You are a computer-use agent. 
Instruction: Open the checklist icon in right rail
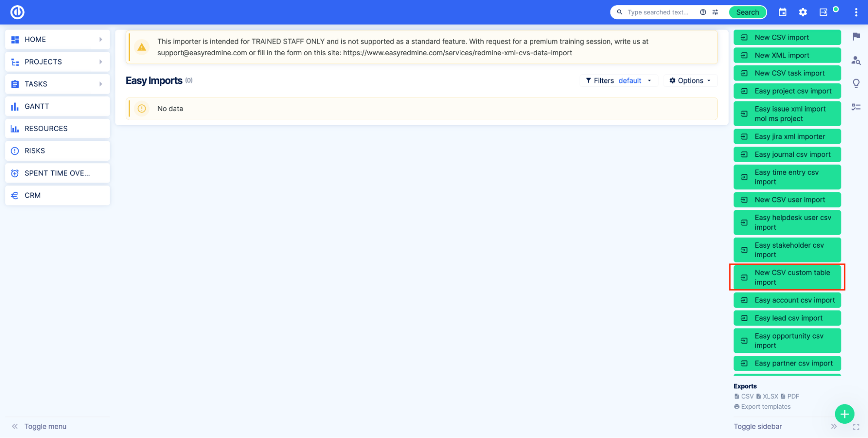coord(856,107)
